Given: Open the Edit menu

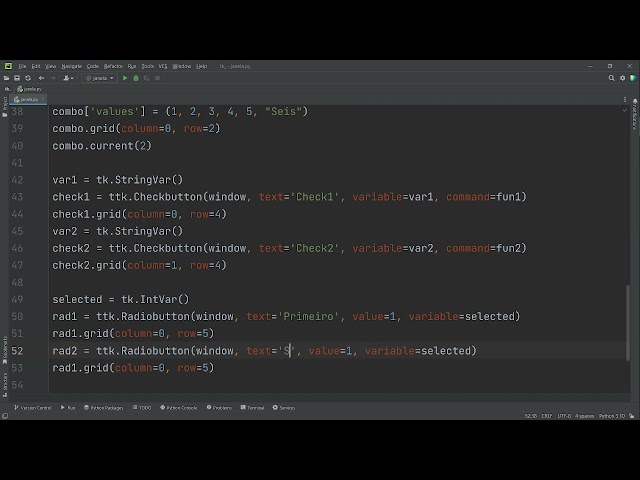Looking at the screenshot, I should coord(36,66).
